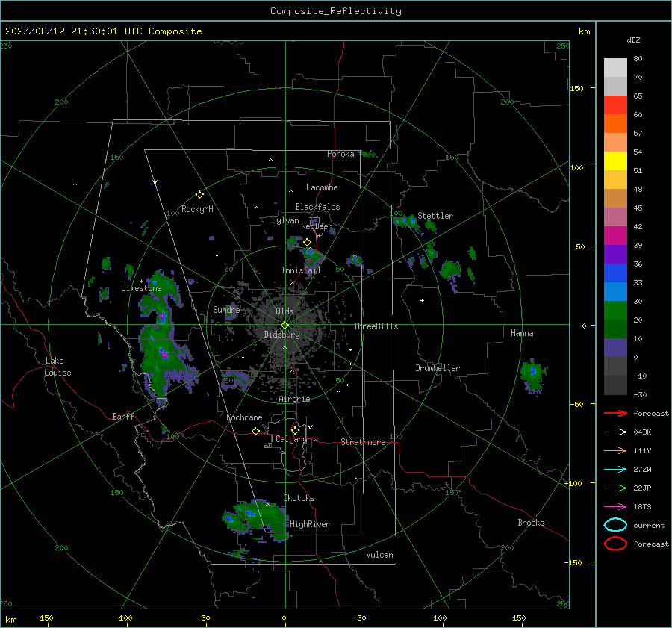Select the HighRiver label

coord(310,524)
